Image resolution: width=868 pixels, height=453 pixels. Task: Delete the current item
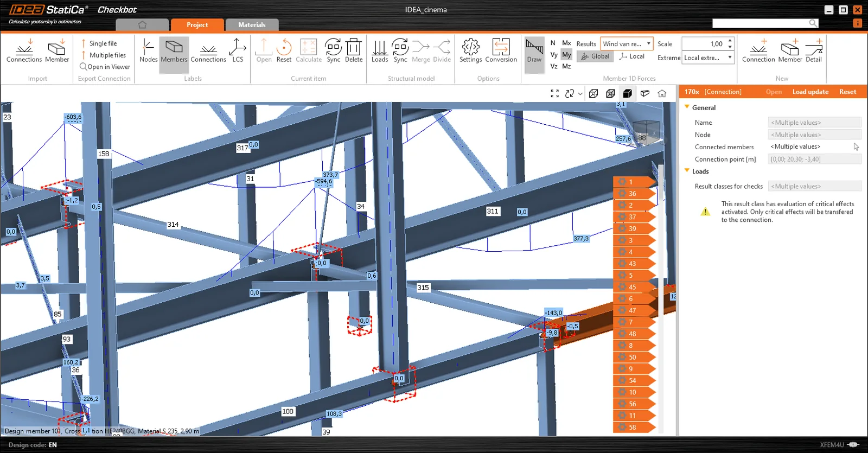(354, 50)
